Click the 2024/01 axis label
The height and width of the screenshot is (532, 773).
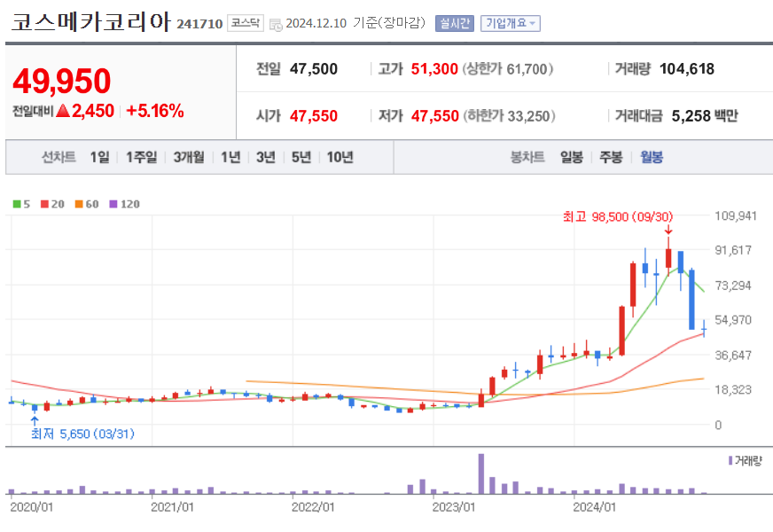point(595,507)
